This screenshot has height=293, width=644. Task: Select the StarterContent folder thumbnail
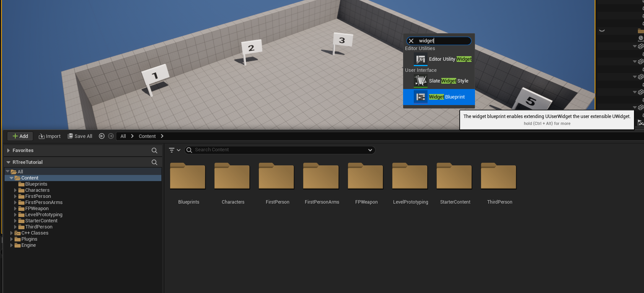[x=454, y=176]
